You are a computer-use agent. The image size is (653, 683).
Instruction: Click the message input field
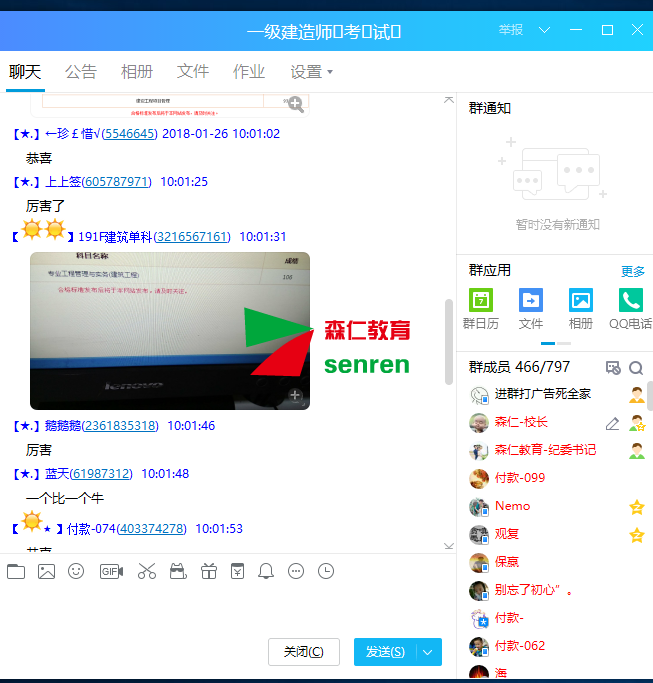(227, 610)
